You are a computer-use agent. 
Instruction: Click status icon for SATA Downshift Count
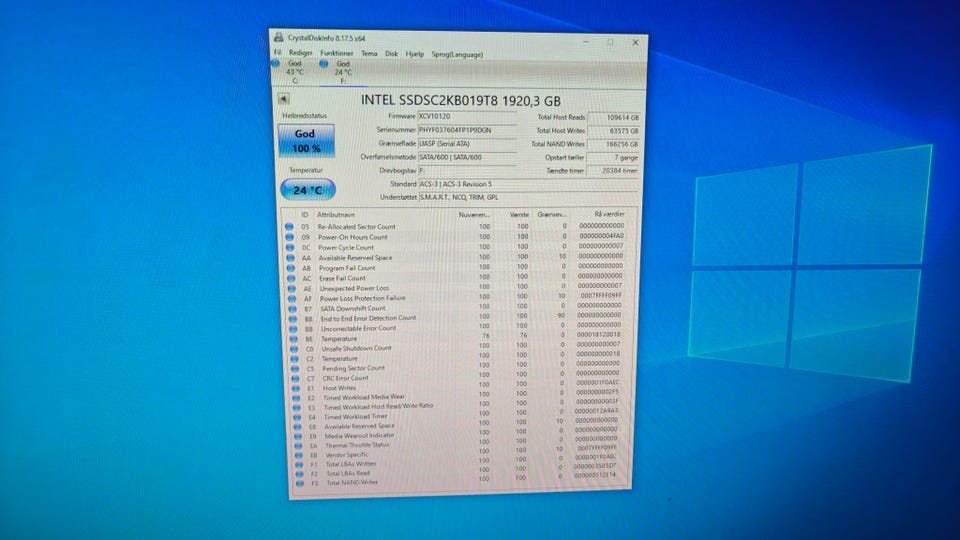point(292,309)
